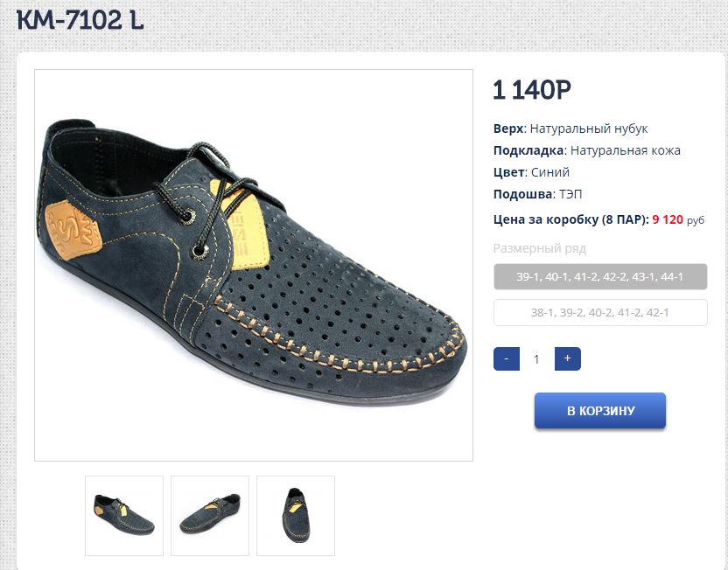Select size range 39-1, 40-1, 41-2, 42-2, 43-1, 44-1
Viewport: 728px width, 570px height.
tap(600, 277)
